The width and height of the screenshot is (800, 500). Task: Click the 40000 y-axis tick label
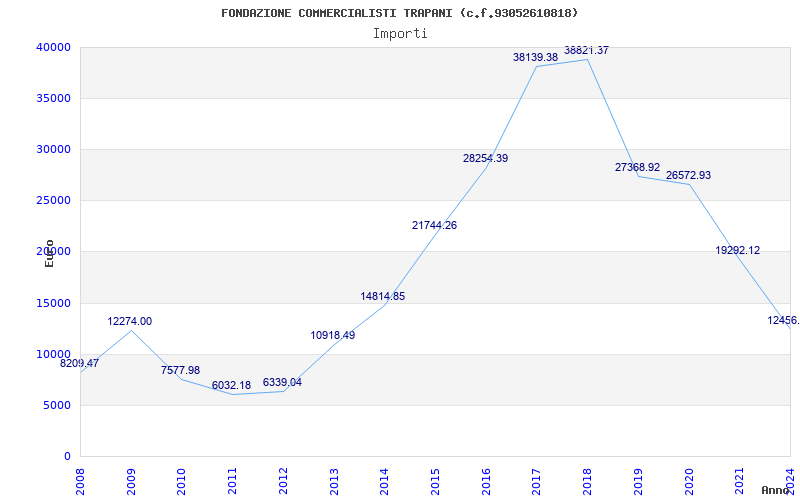tap(53, 47)
